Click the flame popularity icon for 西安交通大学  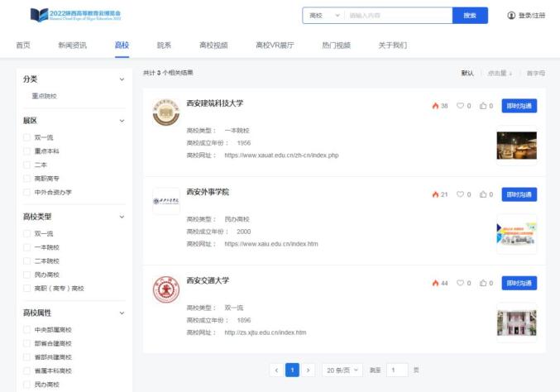(x=435, y=283)
